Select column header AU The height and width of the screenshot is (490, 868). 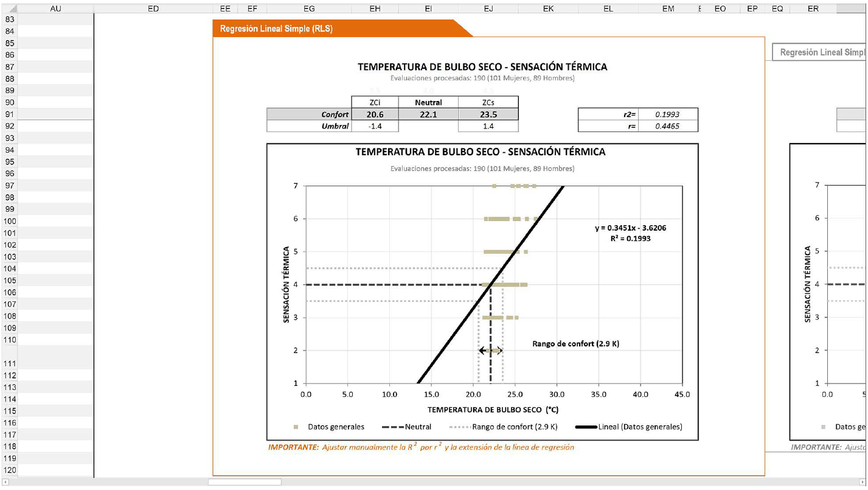pos(56,9)
